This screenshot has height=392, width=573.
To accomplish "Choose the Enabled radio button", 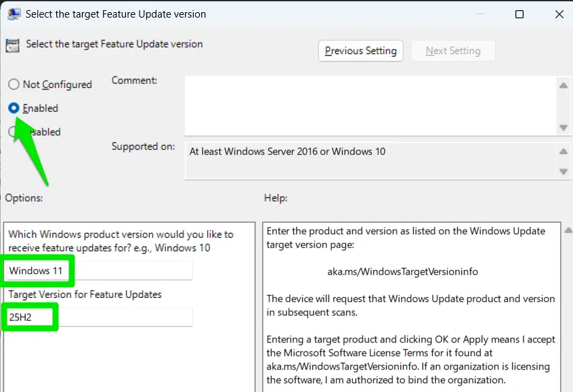I will pyautogui.click(x=14, y=108).
